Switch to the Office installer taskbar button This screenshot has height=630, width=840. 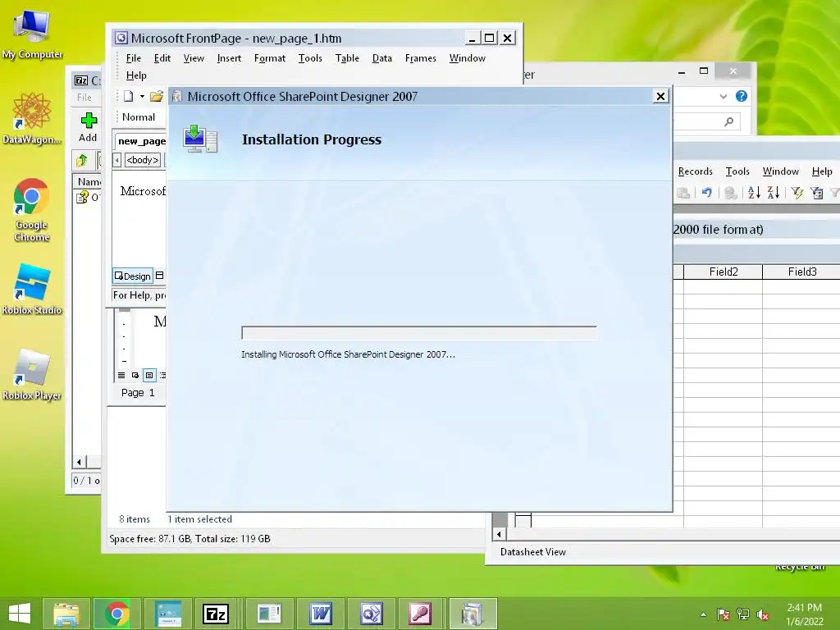point(472,614)
